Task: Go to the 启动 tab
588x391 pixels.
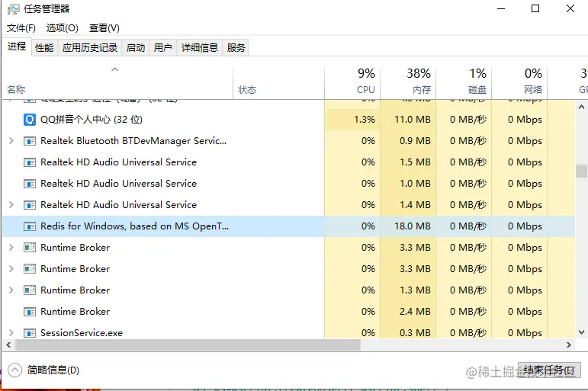Action: [x=136, y=47]
